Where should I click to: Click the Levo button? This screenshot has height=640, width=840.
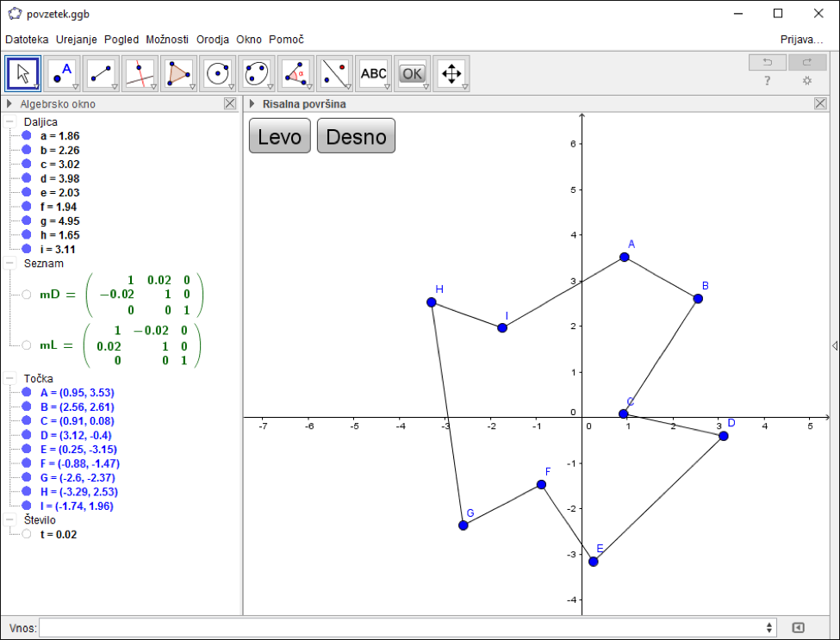pos(280,136)
